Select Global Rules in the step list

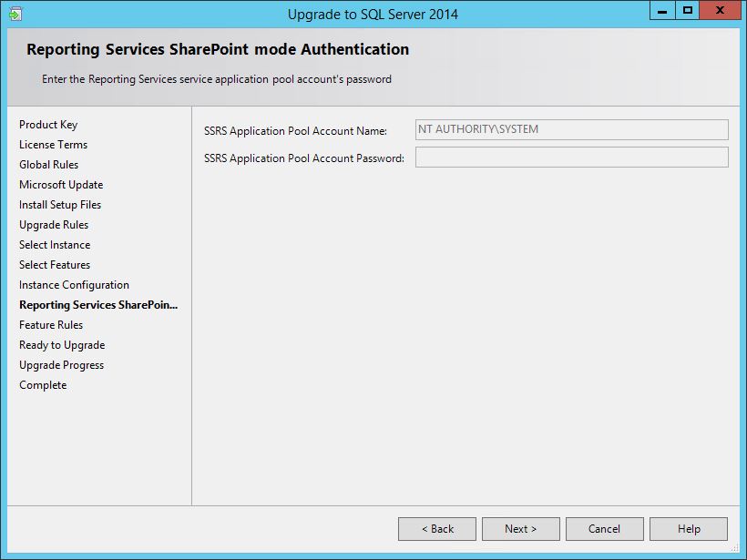click(x=48, y=165)
